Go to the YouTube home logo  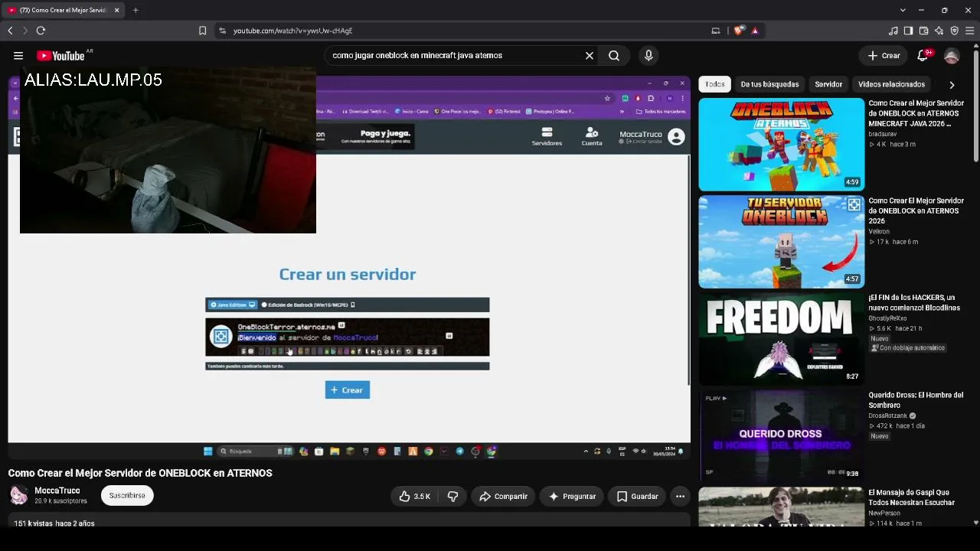(x=60, y=55)
